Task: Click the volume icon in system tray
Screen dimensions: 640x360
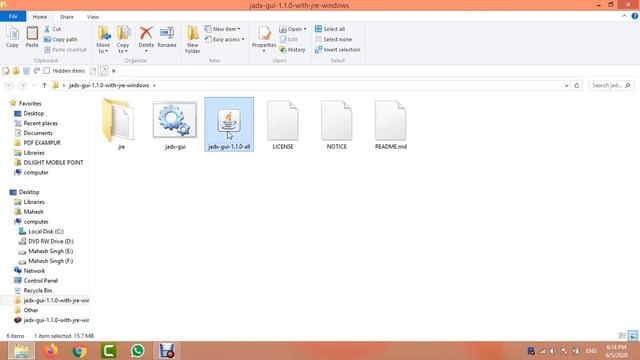Action: click(x=552, y=351)
